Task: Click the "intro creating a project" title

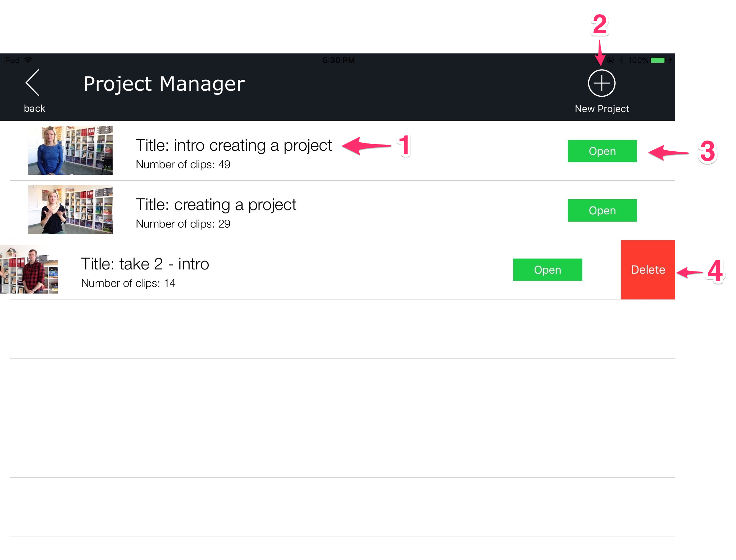Action: point(233,145)
